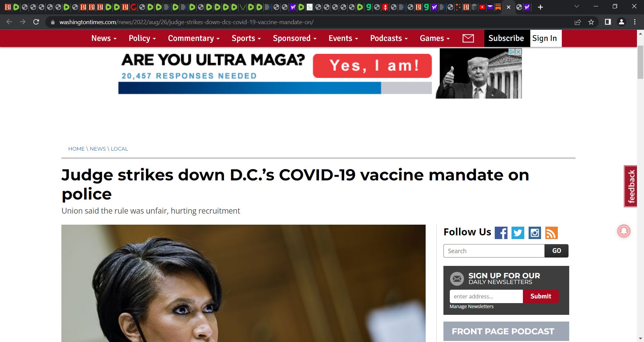Bookmark this page with the star icon
The width and height of the screenshot is (644, 342).
pos(591,22)
